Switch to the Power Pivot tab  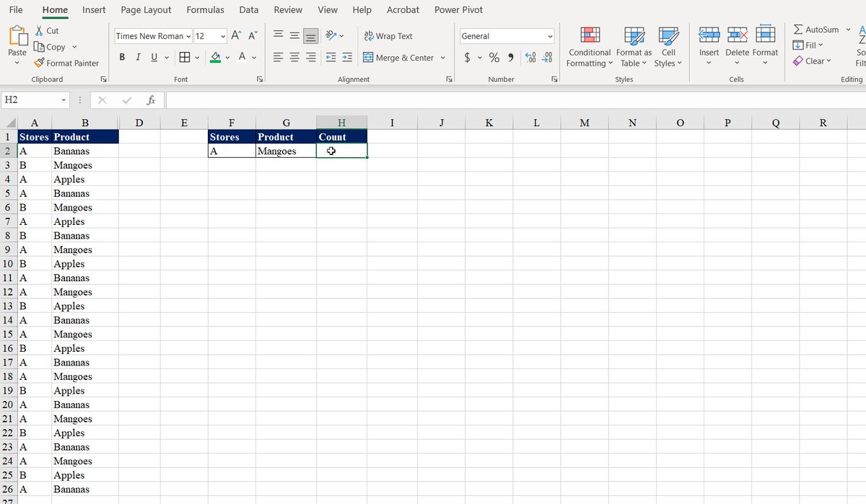pyautogui.click(x=459, y=10)
